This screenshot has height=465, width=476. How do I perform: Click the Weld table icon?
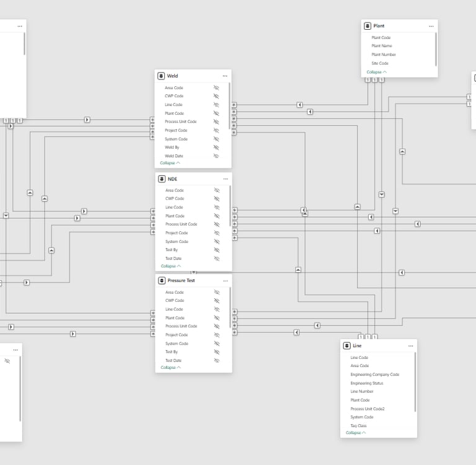tap(161, 76)
